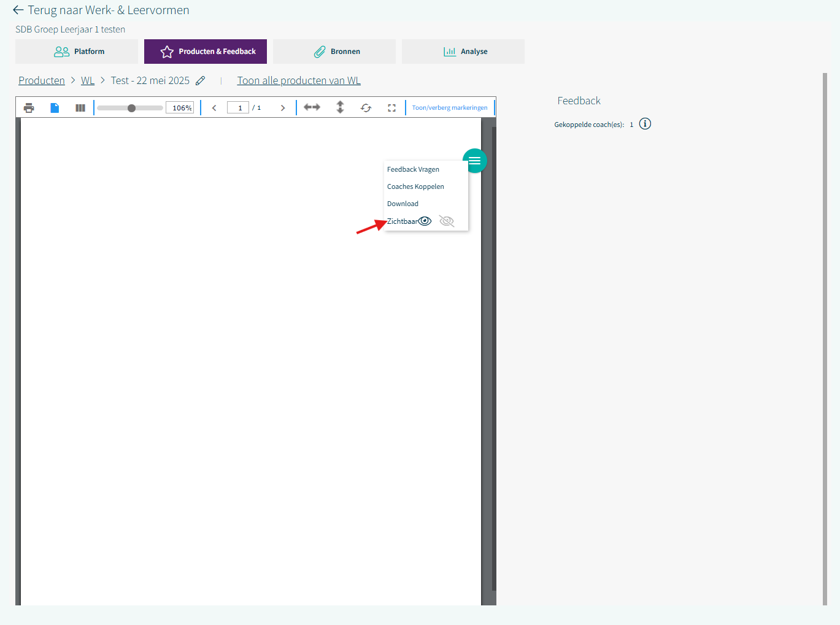Viewport: 840px width, 625px height.
Task: Click info icon next to Gekoppelde coach(es)
Action: [645, 124]
